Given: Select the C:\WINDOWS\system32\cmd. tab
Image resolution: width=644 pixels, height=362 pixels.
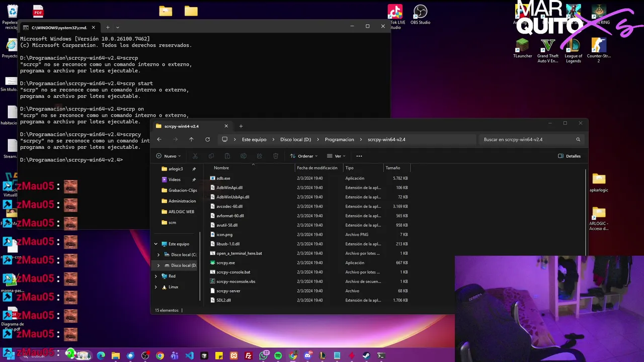Looking at the screenshot, I should pyautogui.click(x=59, y=27).
